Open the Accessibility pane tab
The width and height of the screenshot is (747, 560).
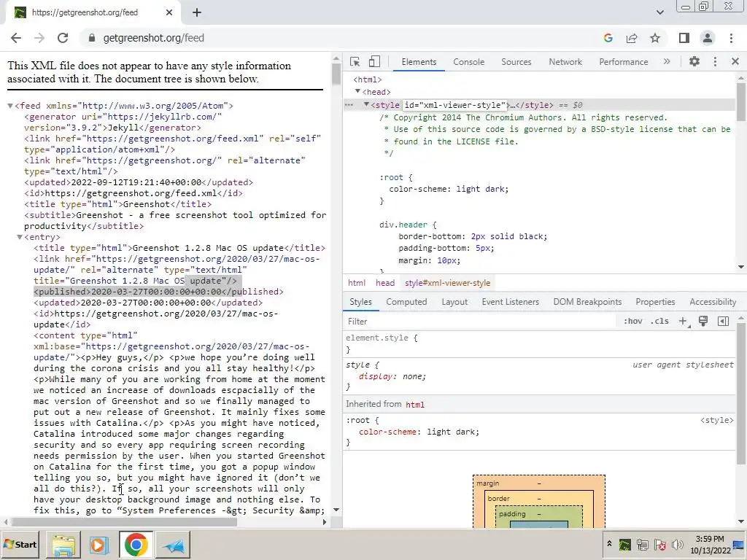point(713,302)
